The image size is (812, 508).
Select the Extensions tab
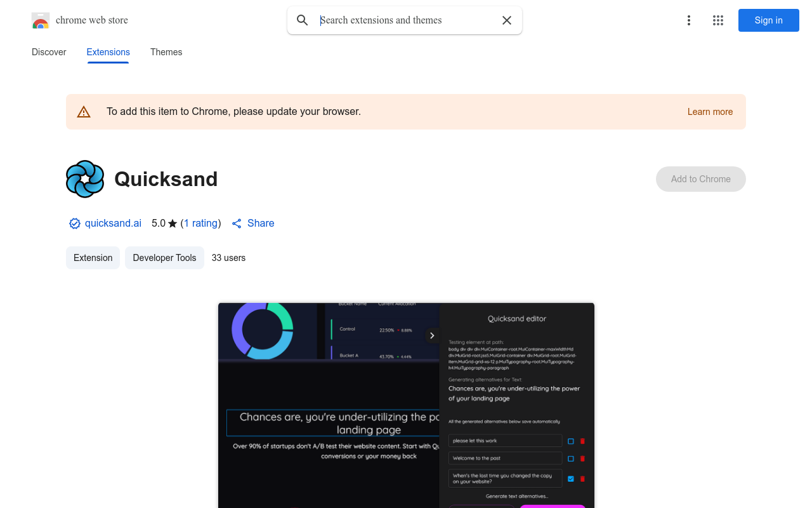[x=108, y=52]
